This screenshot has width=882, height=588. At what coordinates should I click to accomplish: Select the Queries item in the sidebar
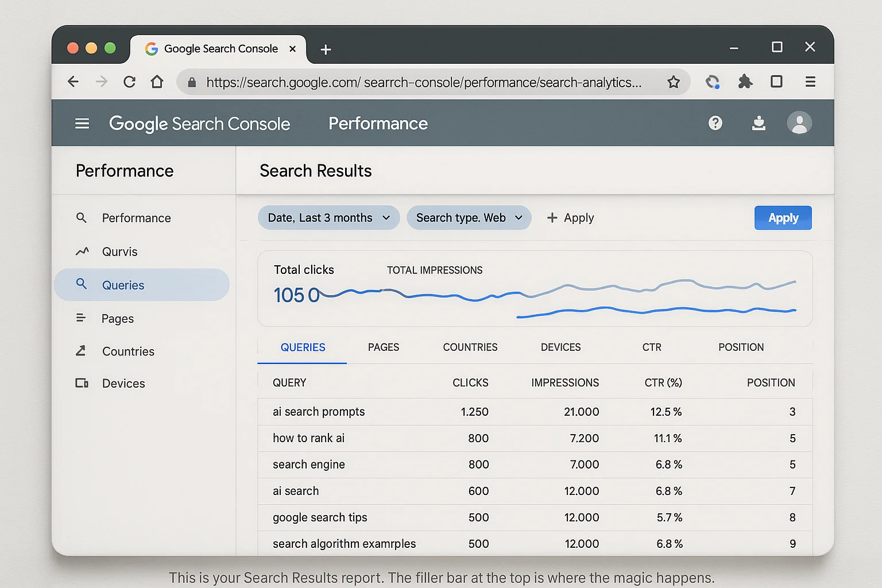(123, 285)
